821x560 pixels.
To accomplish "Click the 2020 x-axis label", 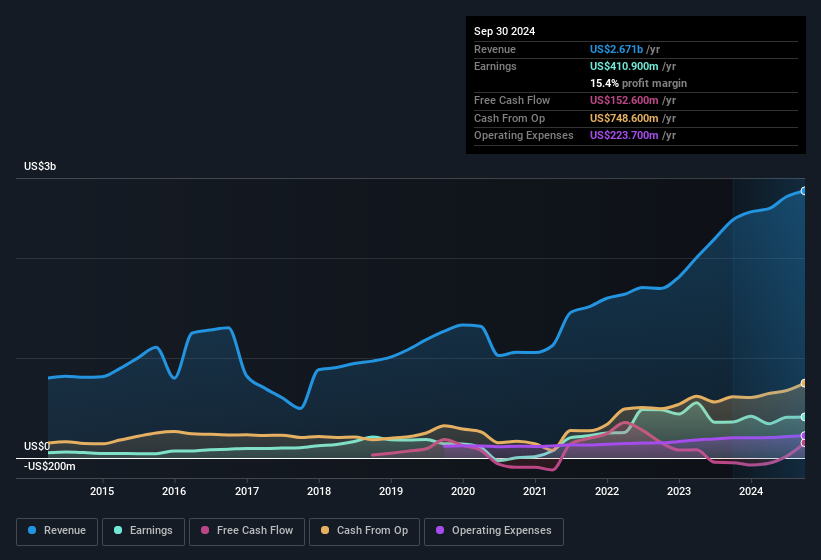I will pyautogui.click(x=463, y=491).
